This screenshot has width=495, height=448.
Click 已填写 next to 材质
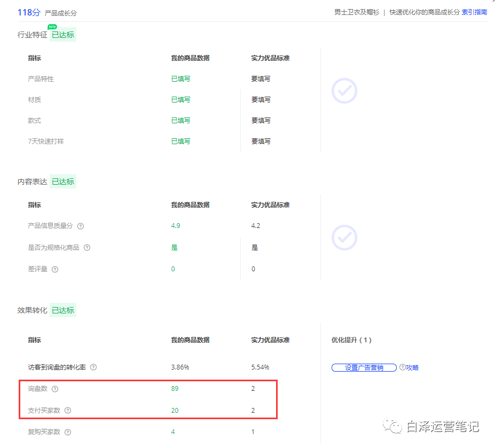pos(180,99)
